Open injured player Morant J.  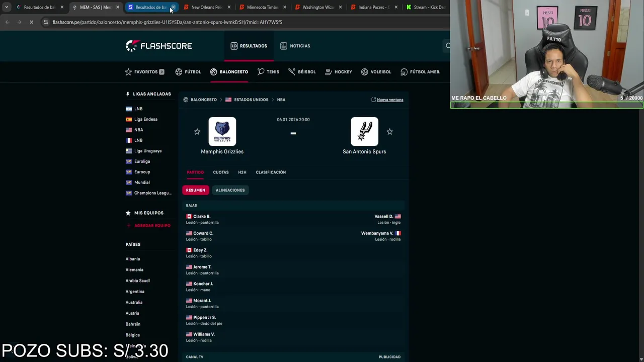(x=202, y=301)
